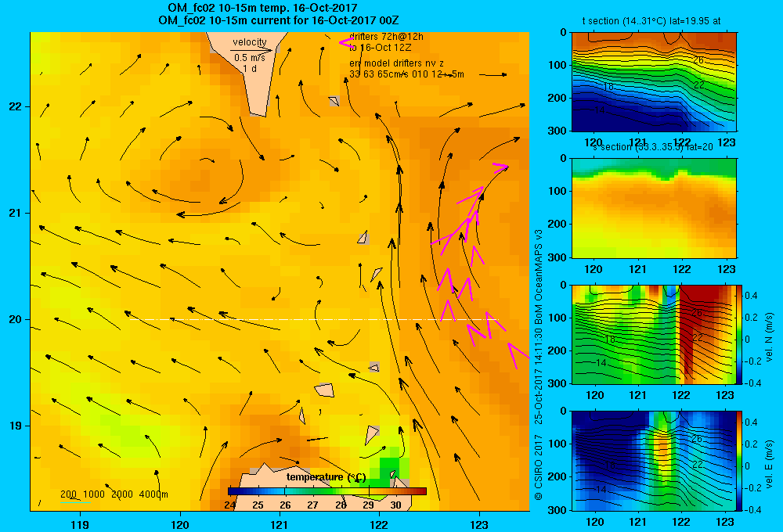The image size is (783, 532).
Task: Click the magenta drifter legend arrowhead
Action: (x=345, y=42)
